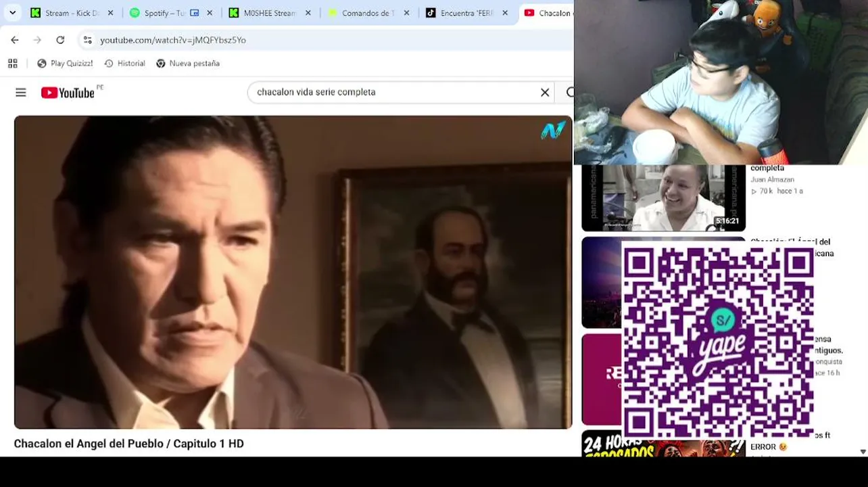Open the tab search dropdown chevron
868x487 pixels.
coord(12,13)
